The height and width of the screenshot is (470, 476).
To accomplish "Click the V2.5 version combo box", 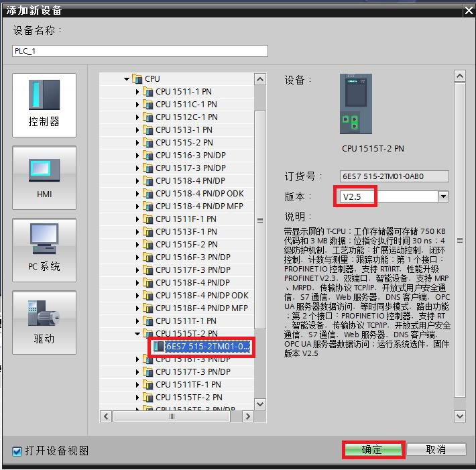I will click(x=394, y=196).
